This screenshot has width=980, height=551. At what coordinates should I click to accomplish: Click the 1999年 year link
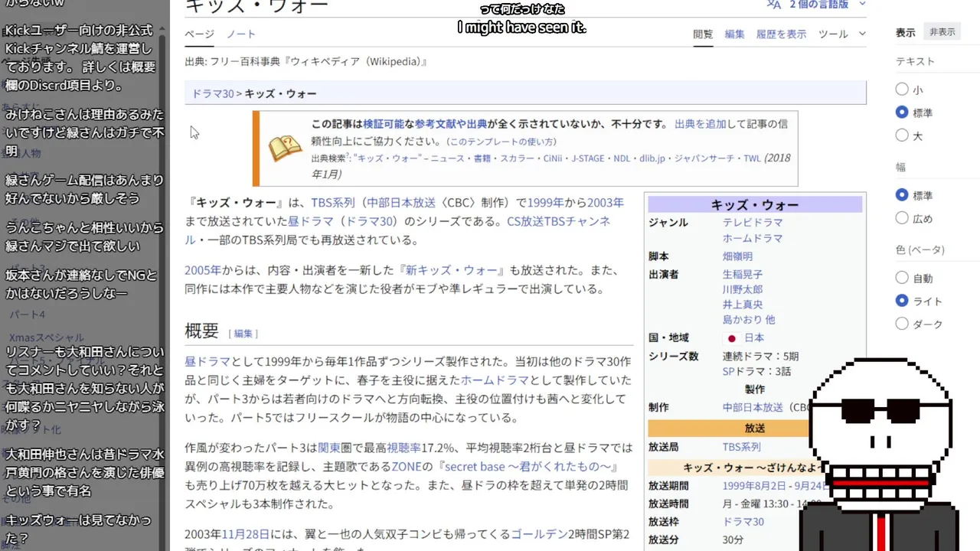tap(545, 203)
